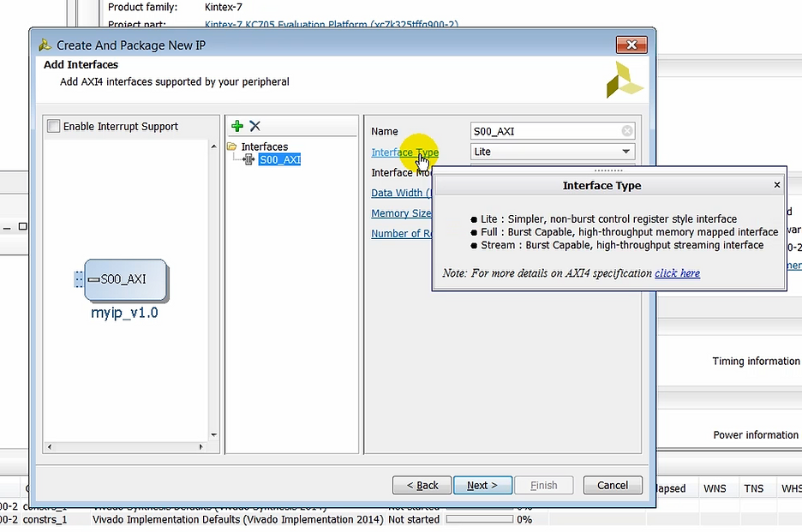Select the S00_AXI entry under Interfaces

279,159
